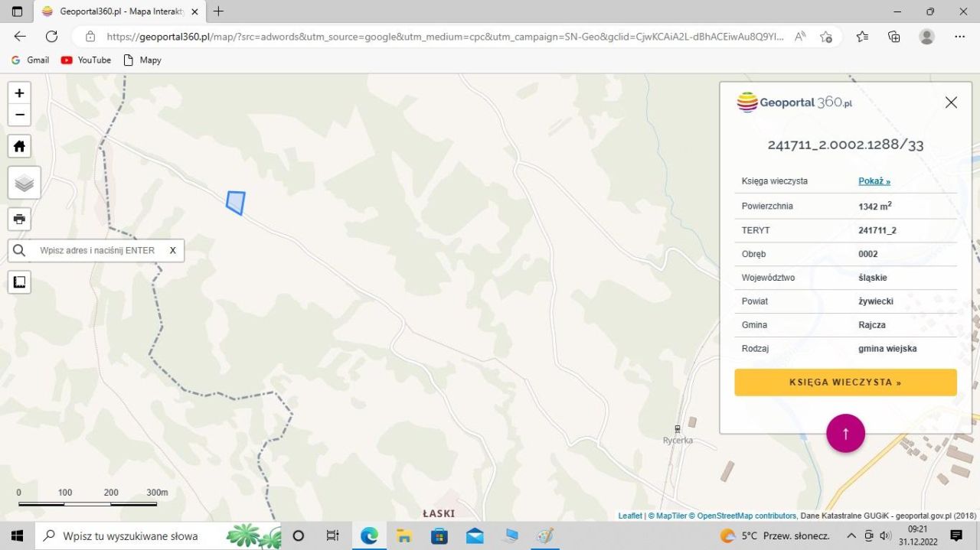This screenshot has width=980, height=550.
Task: Open the YouTube bookmark
Action: [86, 60]
